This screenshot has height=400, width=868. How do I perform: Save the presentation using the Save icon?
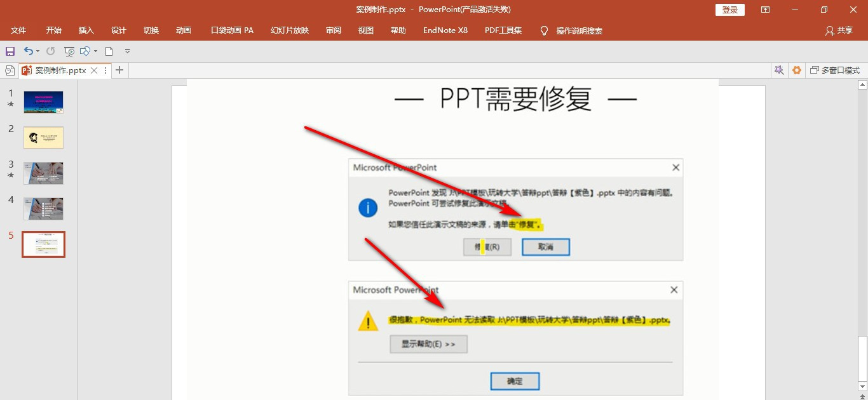click(10, 51)
